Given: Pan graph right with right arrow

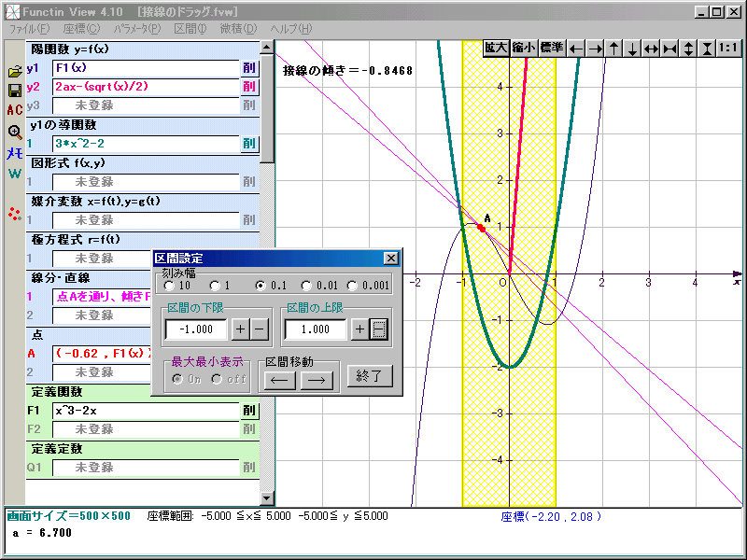Looking at the screenshot, I should coord(595,49).
